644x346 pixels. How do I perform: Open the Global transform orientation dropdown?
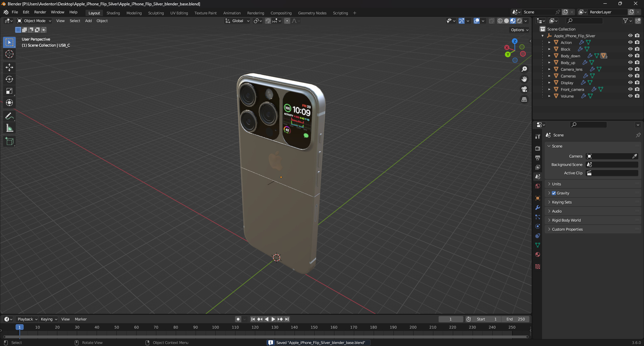pyautogui.click(x=237, y=21)
